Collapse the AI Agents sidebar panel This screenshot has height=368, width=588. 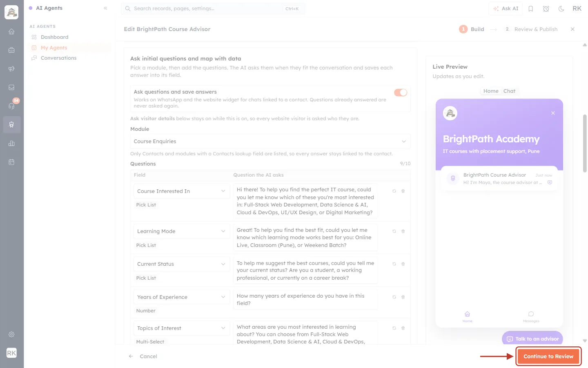point(105,8)
